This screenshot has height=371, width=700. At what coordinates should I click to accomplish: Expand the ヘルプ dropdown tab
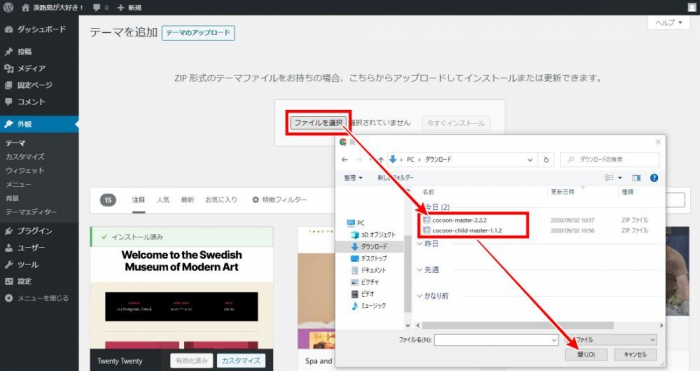tap(669, 22)
